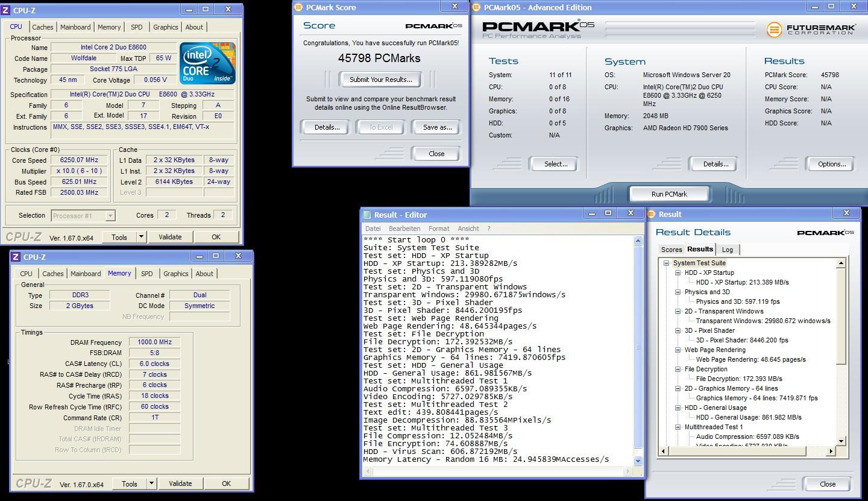Collapse the 2D - Transparent Windows node
Image resolution: width=868 pixels, height=501 pixels.
[678, 311]
